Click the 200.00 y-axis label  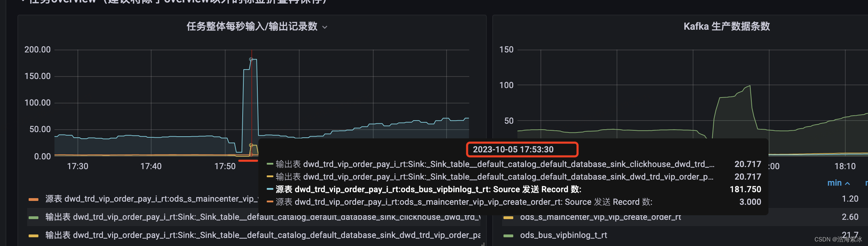37,50
